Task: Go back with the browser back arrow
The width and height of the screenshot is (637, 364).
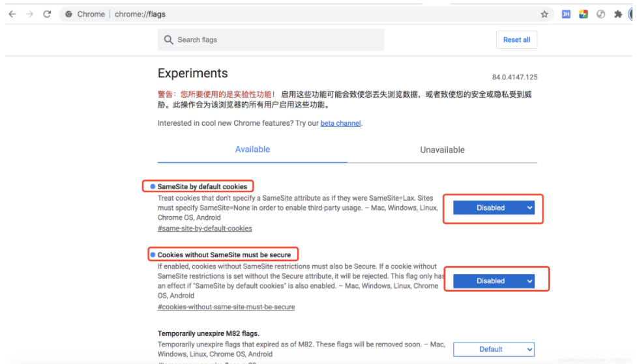Action: coord(12,14)
